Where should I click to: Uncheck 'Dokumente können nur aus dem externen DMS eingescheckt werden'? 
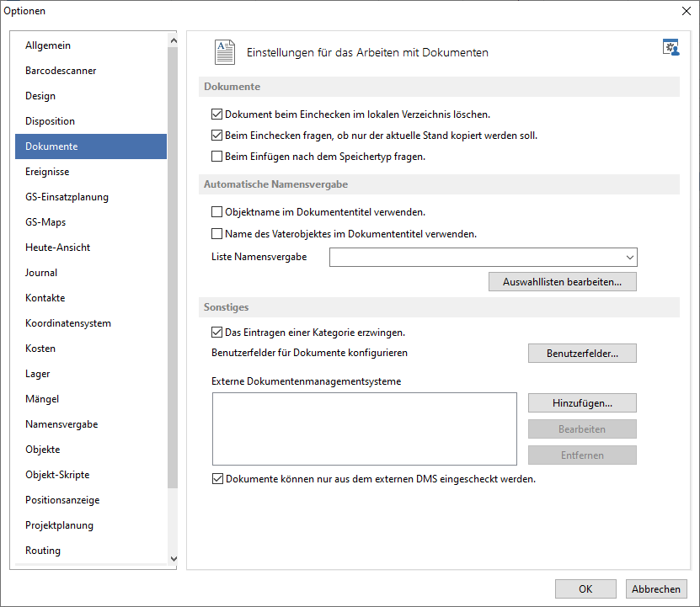coord(217,479)
